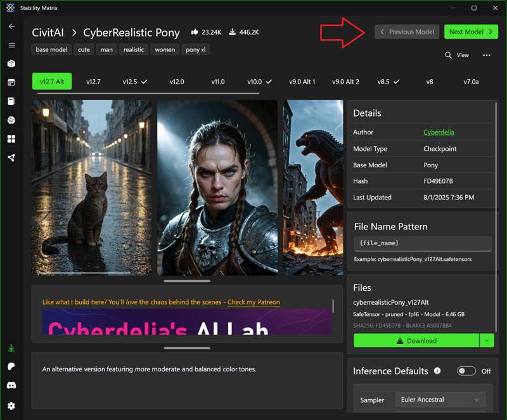Toggle the Inference Defaults switch on
Viewport: 507px width, 420px height.
466,371
